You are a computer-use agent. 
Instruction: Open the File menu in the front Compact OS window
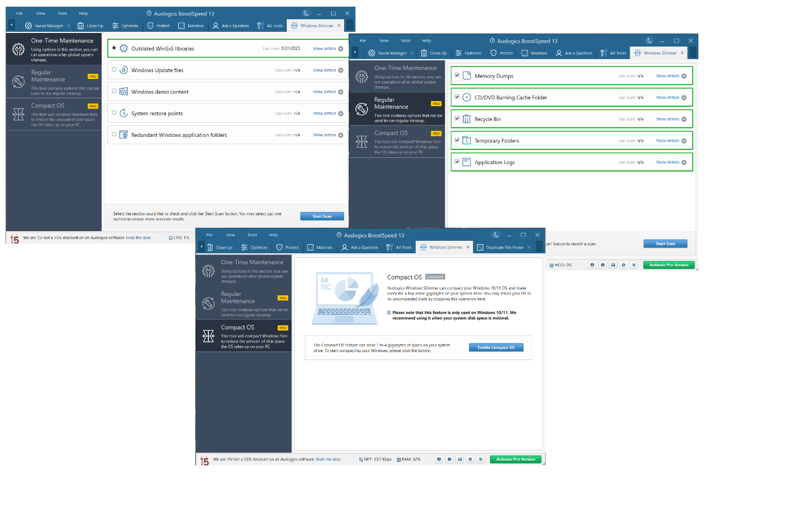[x=210, y=235]
